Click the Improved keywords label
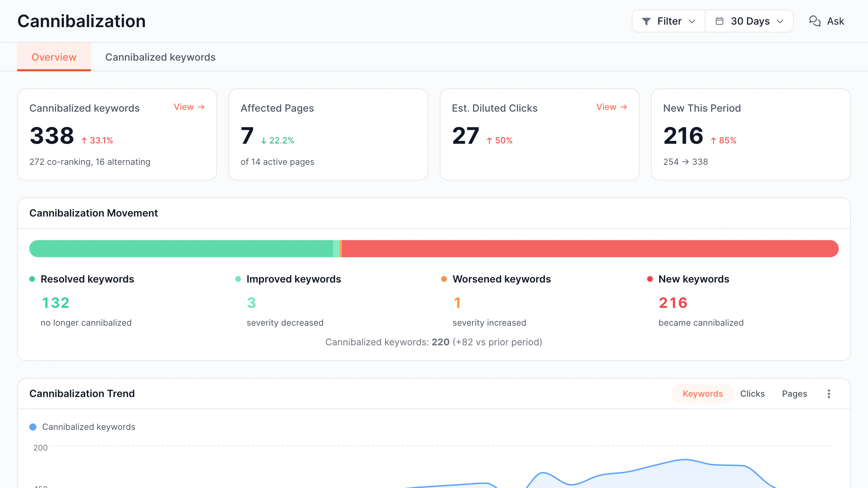 [294, 279]
